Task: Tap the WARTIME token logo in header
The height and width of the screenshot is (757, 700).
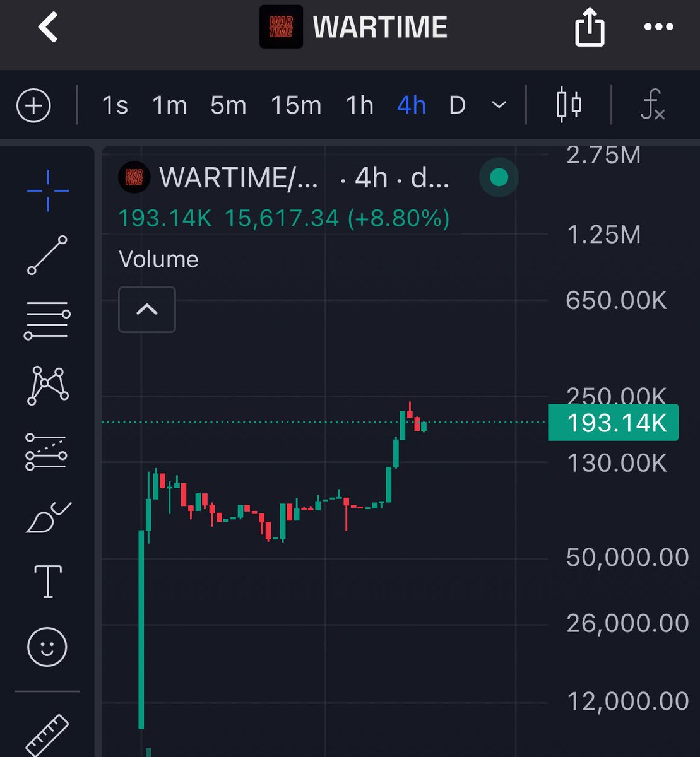Action: coord(281,27)
